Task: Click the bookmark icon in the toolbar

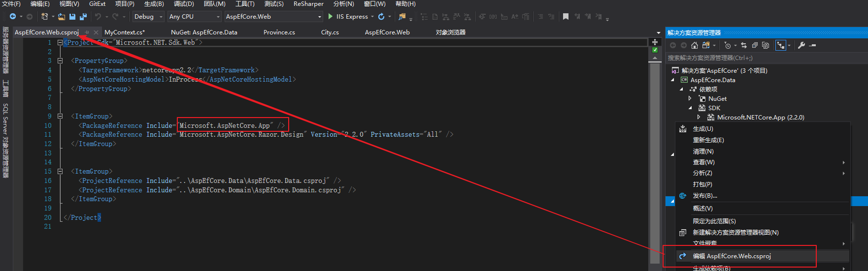Action: 566,17
